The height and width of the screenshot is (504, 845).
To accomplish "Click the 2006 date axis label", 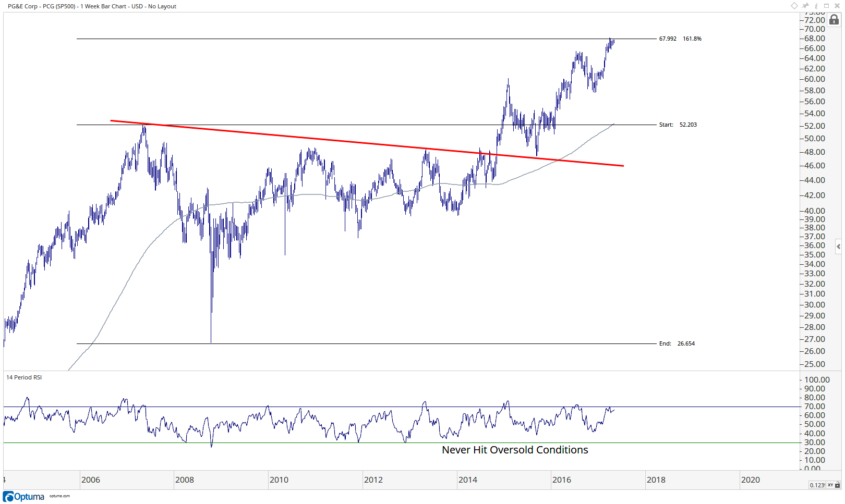I will point(91,480).
